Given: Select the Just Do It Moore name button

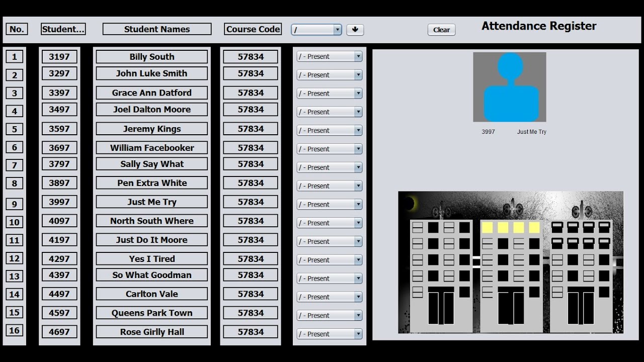Looking at the screenshot, I should point(151,240).
